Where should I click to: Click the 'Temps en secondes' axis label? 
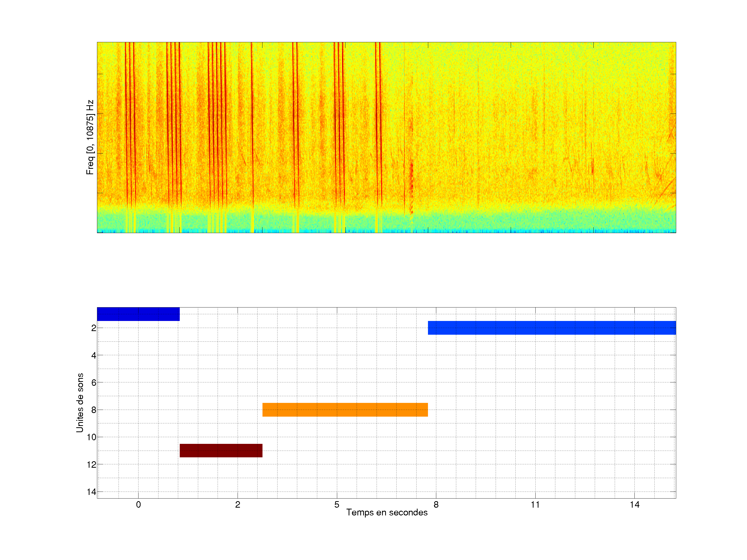(387, 512)
